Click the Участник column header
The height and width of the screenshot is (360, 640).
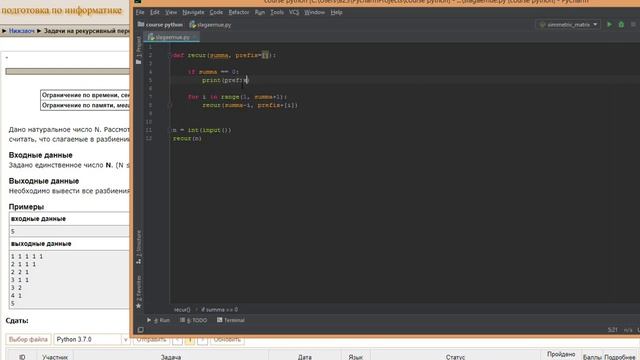click(x=55, y=357)
